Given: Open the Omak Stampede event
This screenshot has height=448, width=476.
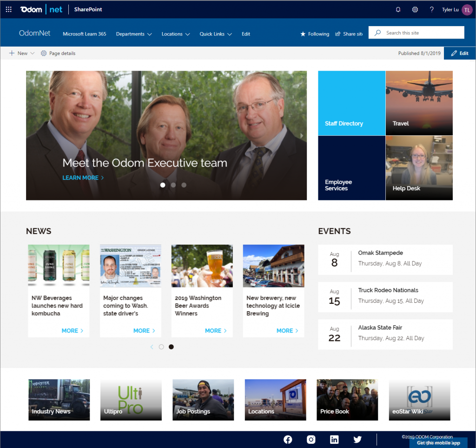Looking at the screenshot, I should 385,260.
